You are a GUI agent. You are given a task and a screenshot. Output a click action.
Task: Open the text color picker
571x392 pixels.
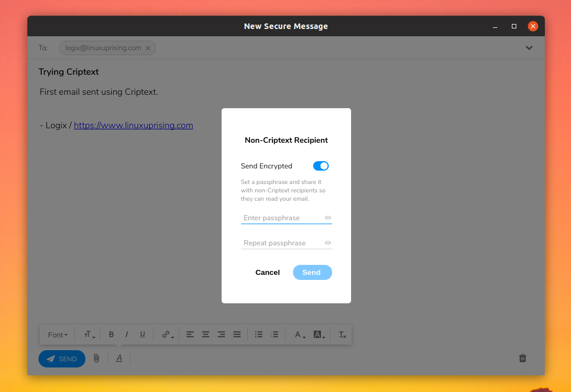[299, 334]
